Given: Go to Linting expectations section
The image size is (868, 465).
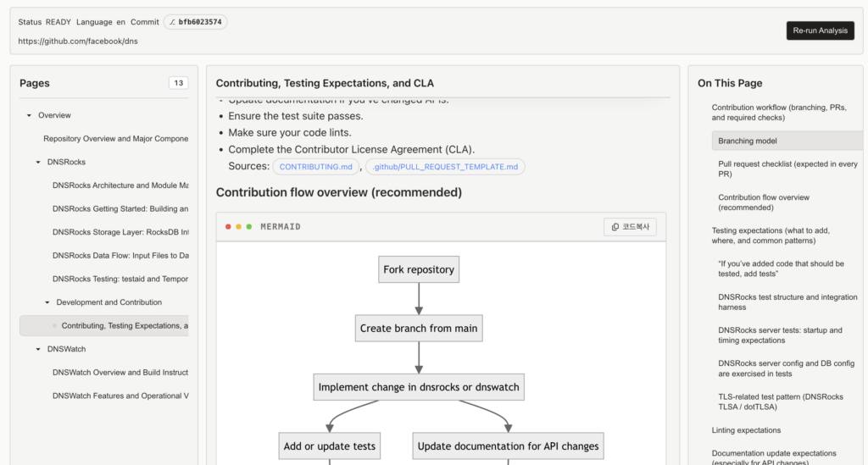Looking at the screenshot, I should pyautogui.click(x=746, y=430).
